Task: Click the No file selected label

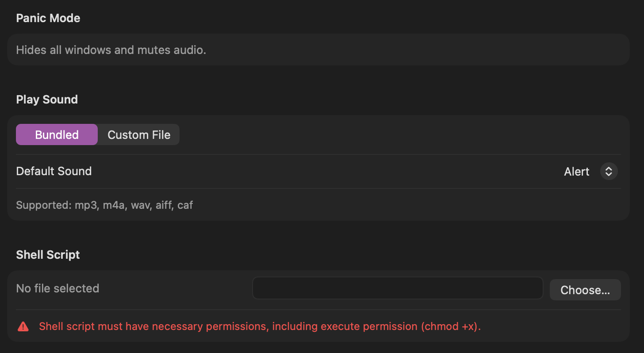Action: click(57, 288)
